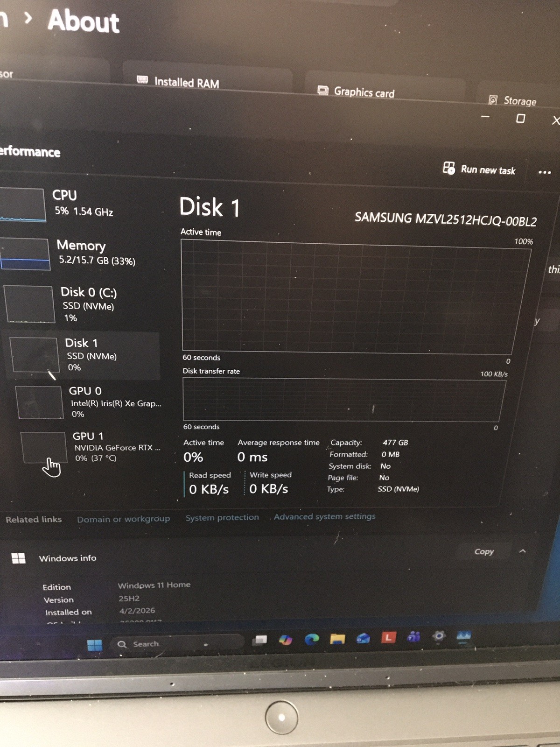This screenshot has width=560, height=747.
Task: Click the Edition value Windows 11 Home
Action: 154,585
